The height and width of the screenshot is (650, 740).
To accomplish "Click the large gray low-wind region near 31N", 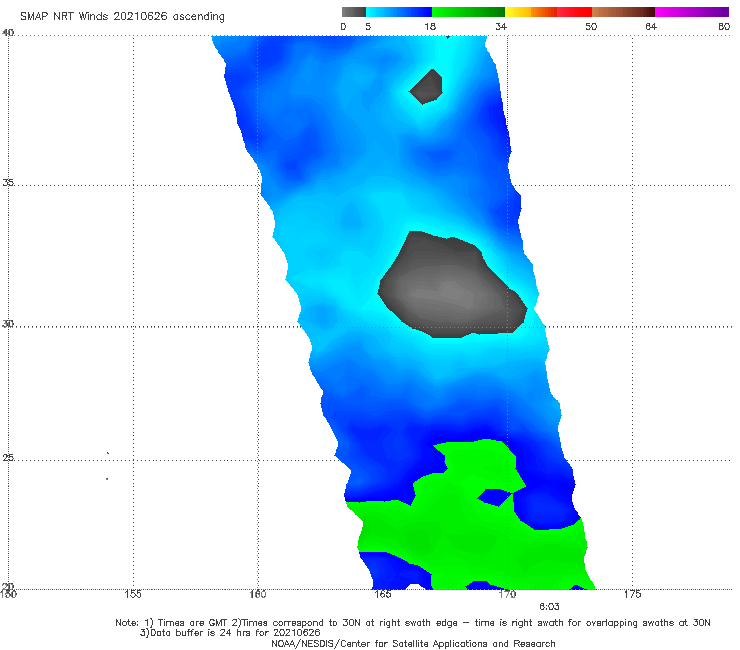I will tap(451, 290).
